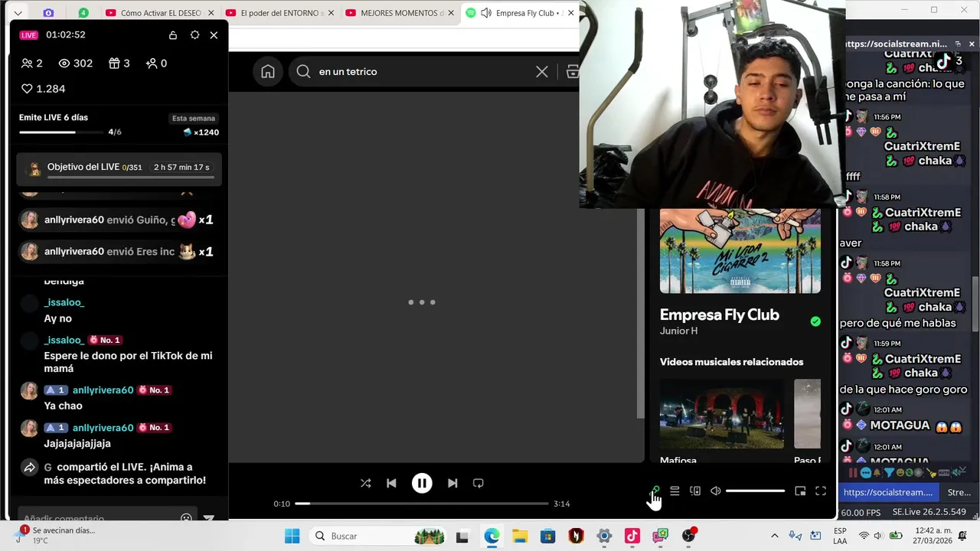Close the TikTok LIVE overlay panel
Image resolution: width=980 pixels, height=551 pixels.
[214, 35]
